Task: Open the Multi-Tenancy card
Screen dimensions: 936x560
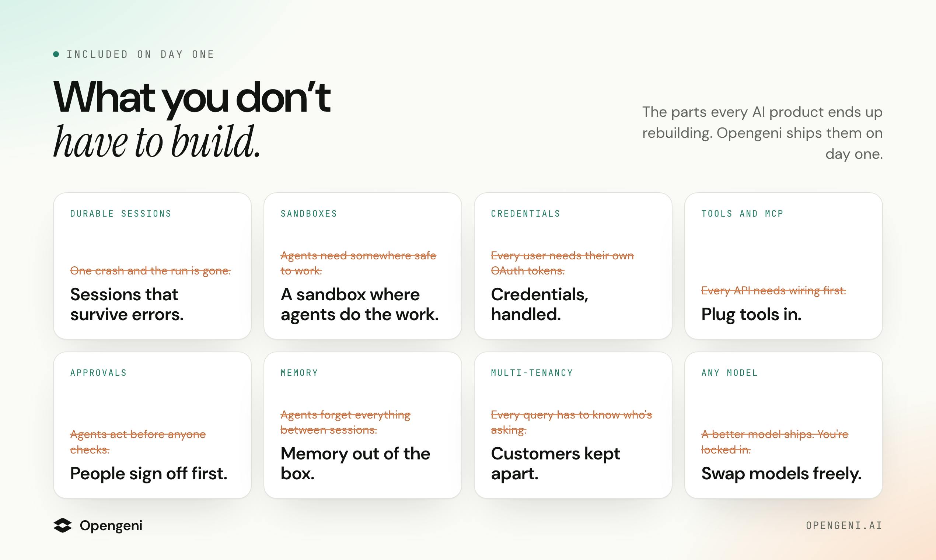Action: tap(573, 425)
